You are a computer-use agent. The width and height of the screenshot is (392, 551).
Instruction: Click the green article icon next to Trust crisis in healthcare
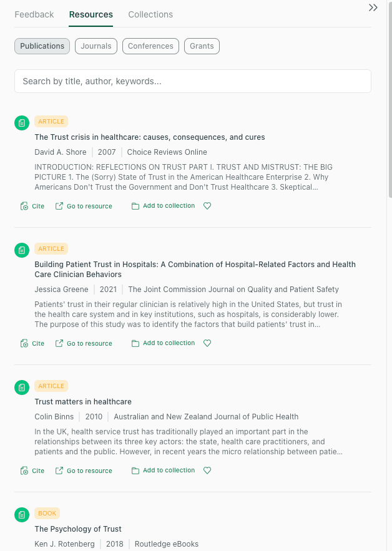click(x=22, y=122)
